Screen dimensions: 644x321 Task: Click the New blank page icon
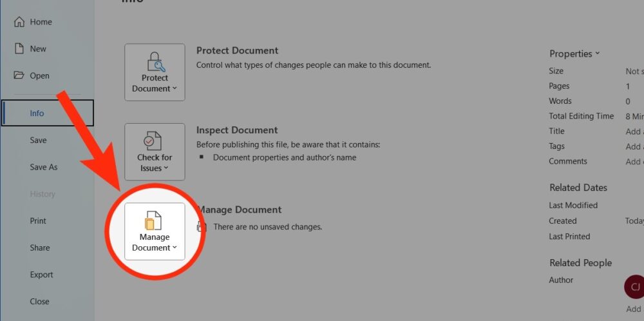pyautogui.click(x=19, y=48)
